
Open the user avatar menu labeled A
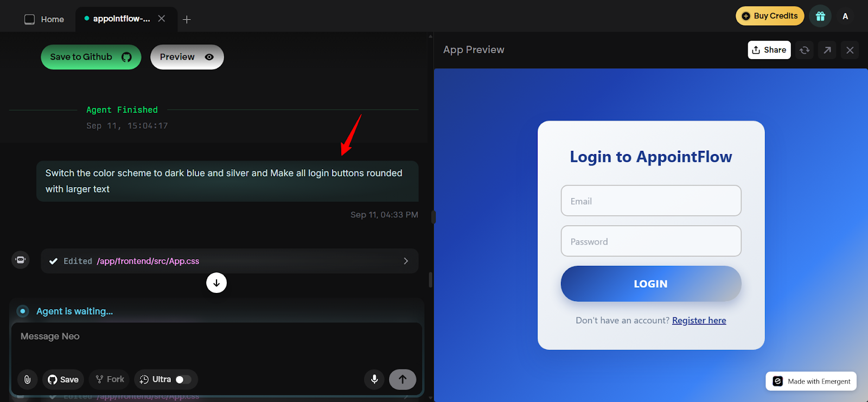point(845,16)
